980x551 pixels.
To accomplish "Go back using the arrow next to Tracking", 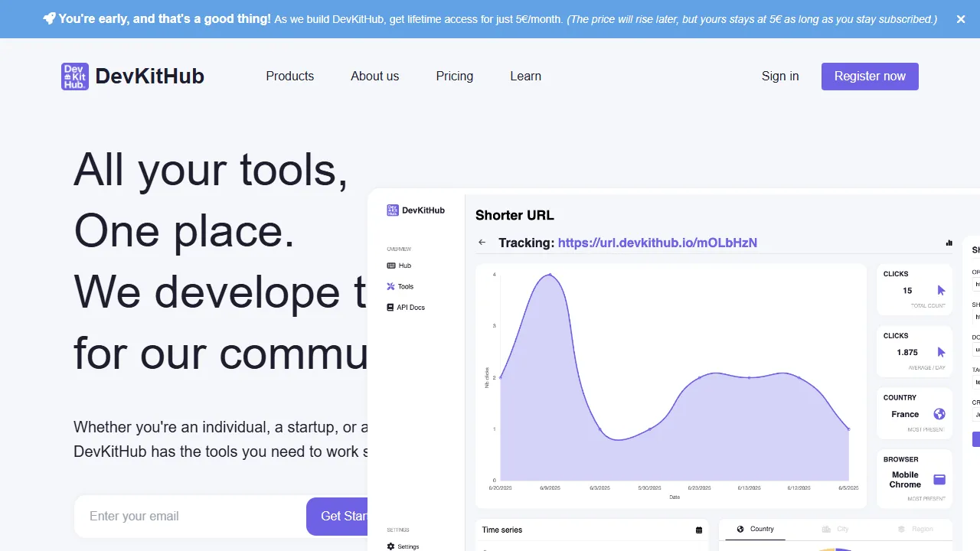I will coord(482,242).
